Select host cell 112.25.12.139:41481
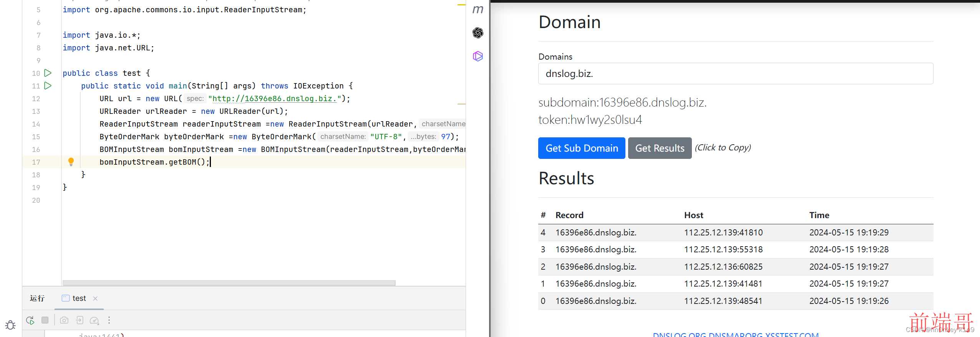 (x=723, y=284)
